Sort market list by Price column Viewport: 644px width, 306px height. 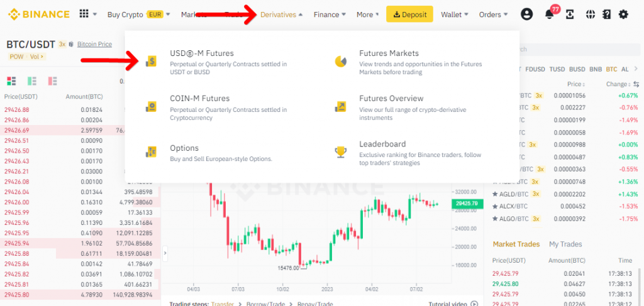pyautogui.click(x=576, y=84)
